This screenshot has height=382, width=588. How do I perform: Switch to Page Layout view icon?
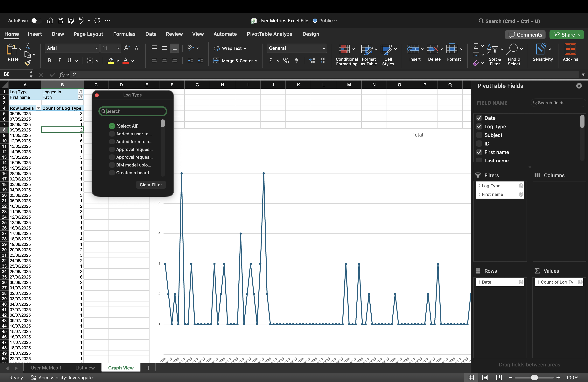pos(485,378)
